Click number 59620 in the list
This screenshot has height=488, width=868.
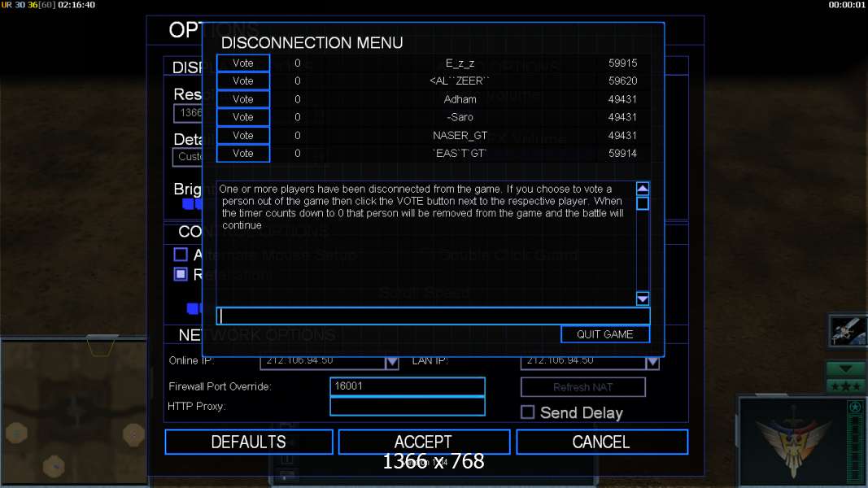[623, 81]
